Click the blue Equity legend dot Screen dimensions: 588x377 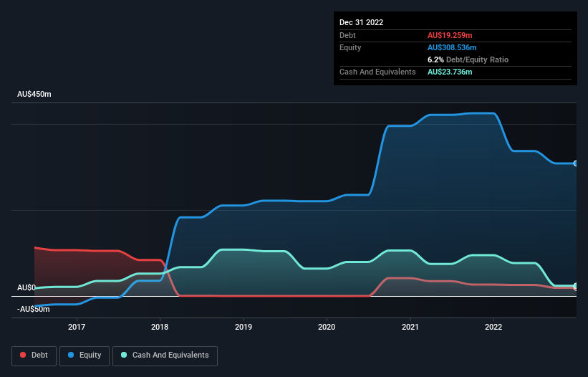[x=71, y=355]
